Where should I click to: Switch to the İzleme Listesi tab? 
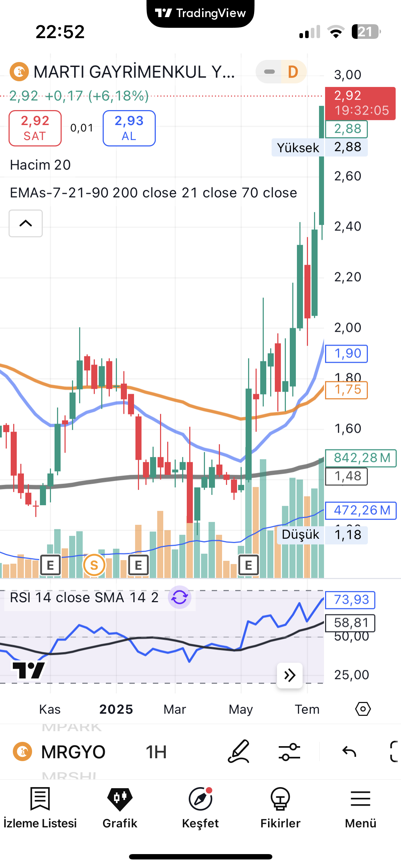pos(40,808)
